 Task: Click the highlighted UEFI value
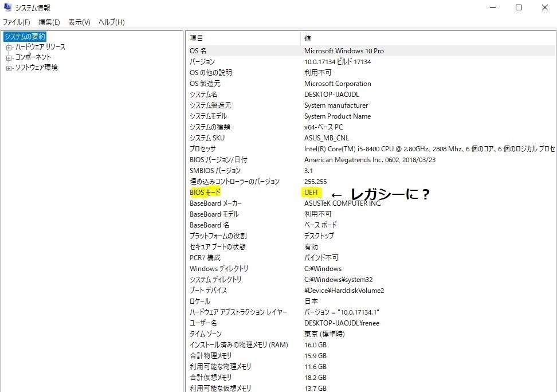tap(311, 192)
